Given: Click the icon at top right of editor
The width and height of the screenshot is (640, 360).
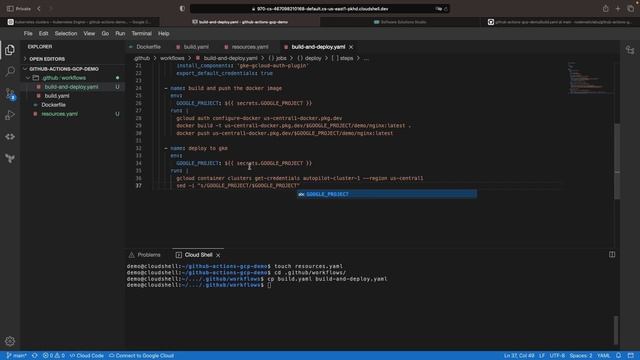Looking at the screenshot, I should [x=630, y=50].
